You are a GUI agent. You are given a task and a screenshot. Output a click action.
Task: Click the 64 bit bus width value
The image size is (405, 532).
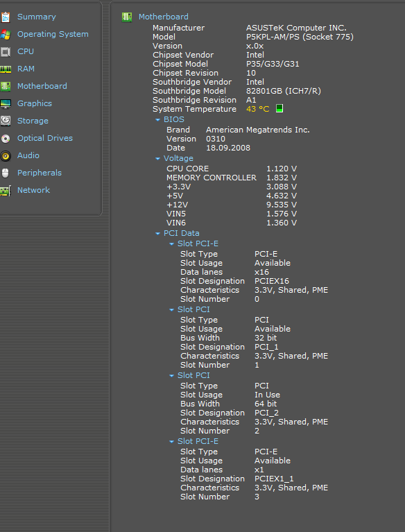click(x=266, y=404)
